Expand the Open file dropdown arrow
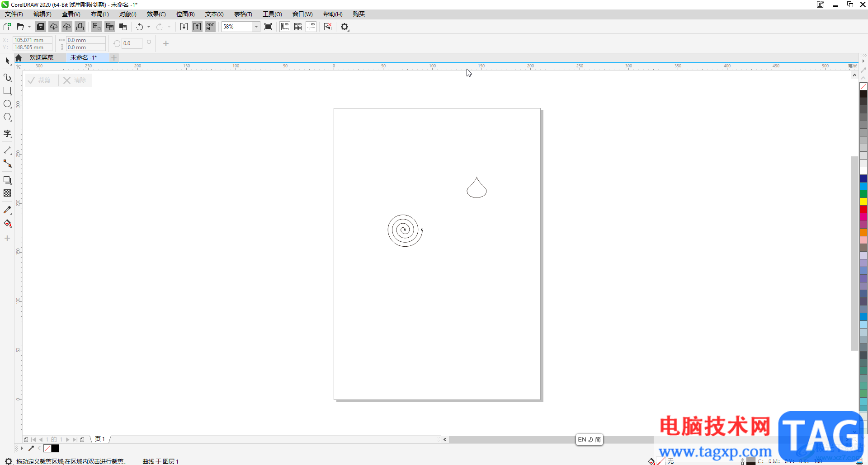Viewport: 868px width, 465px height. coord(29,27)
